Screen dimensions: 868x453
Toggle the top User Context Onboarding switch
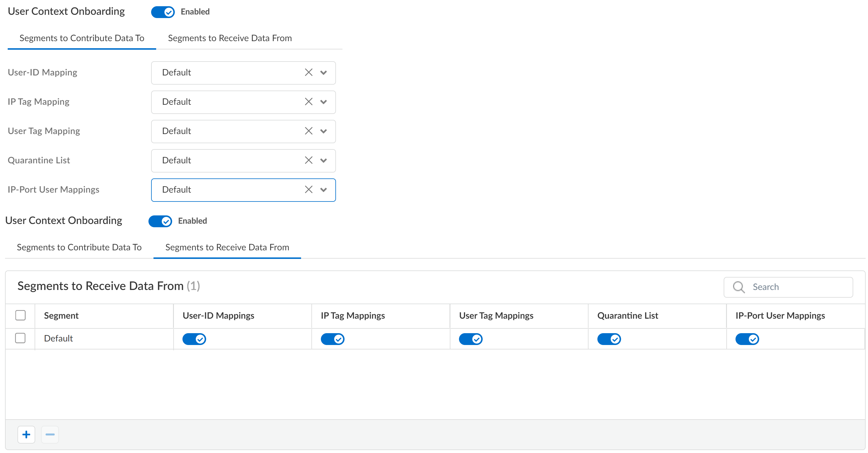163,12
